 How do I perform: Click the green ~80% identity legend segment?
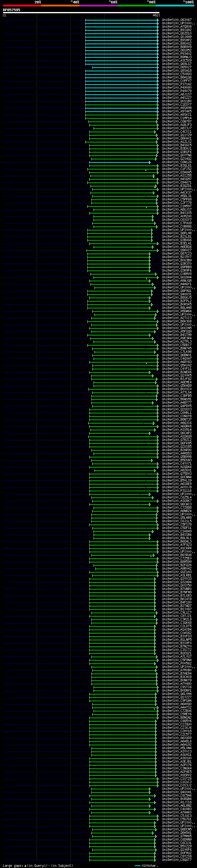pyautogui.click(x=137, y=6)
